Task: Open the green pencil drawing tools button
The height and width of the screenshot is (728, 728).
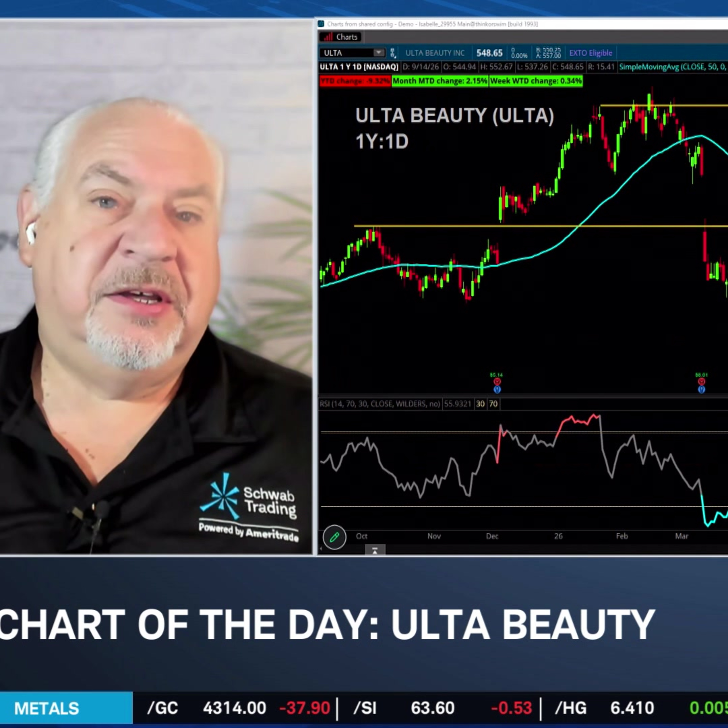Action: pyautogui.click(x=334, y=537)
